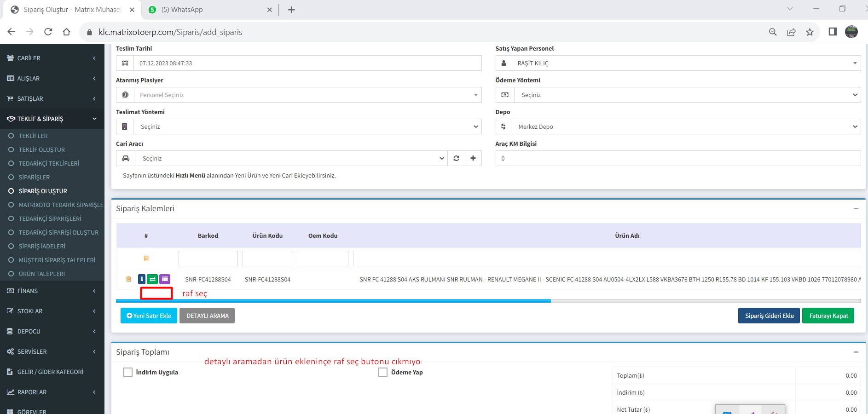Check the Ödeme Yap checkbox
The width and height of the screenshot is (868, 414).
tap(383, 372)
